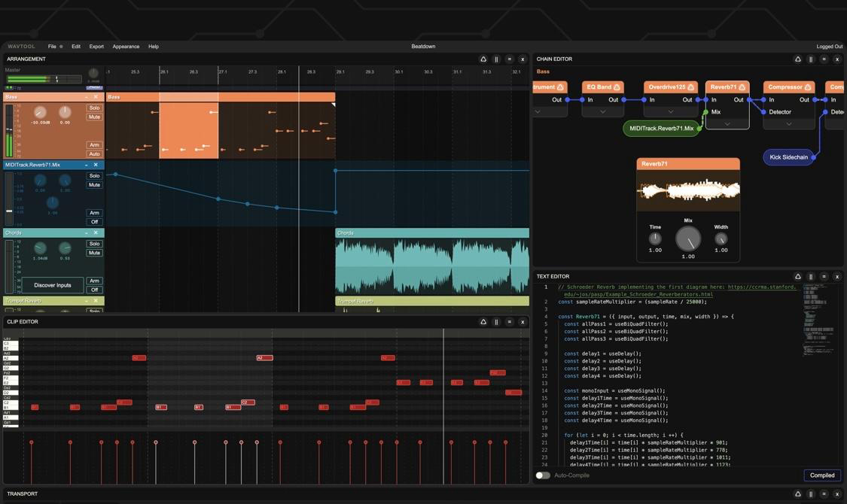Image resolution: width=847 pixels, height=504 pixels.
Task: Adjust the Reverb71 Time knob
Action: click(x=655, y=238)
